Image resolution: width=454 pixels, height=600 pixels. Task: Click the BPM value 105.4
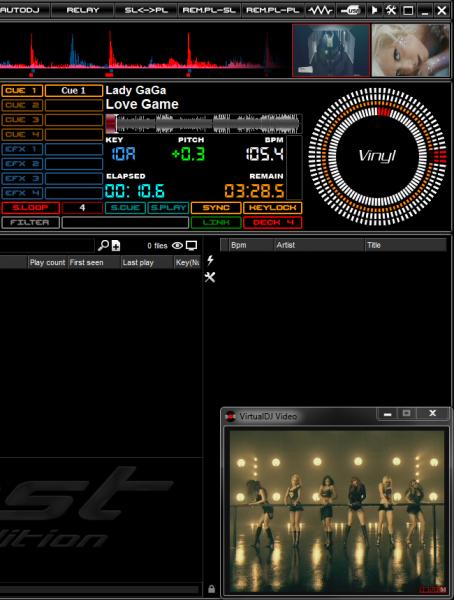point(265,154)
